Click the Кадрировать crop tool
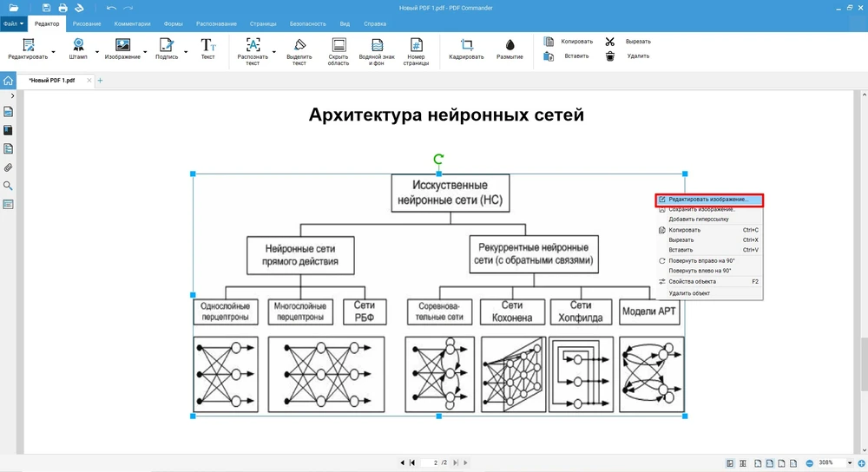Screen dimensions: 868x472 [466, 49]
